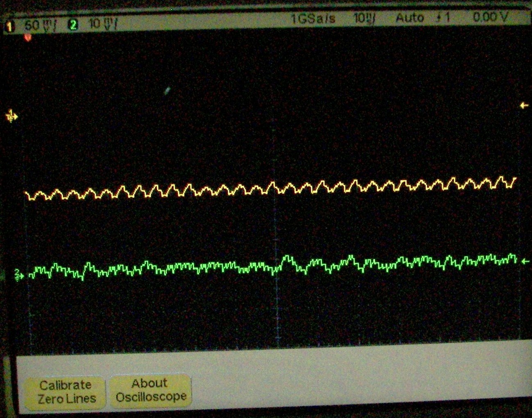Click the stray white dot above the waveforms
The height and width of the screenshot is (418, 532).
point(167,91)
